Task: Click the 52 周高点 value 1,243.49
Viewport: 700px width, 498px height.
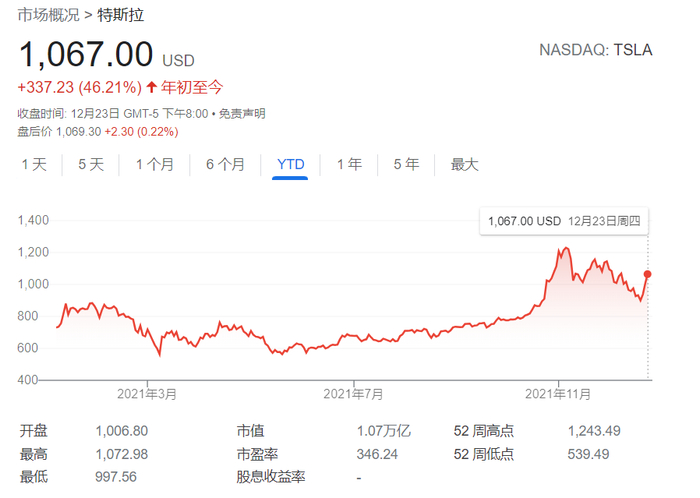Action: 594,431
